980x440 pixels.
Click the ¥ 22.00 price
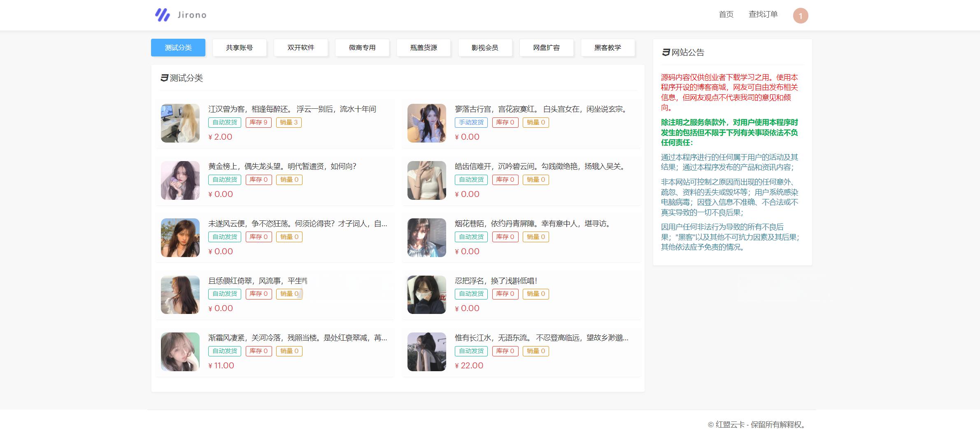tap(469, 365)
